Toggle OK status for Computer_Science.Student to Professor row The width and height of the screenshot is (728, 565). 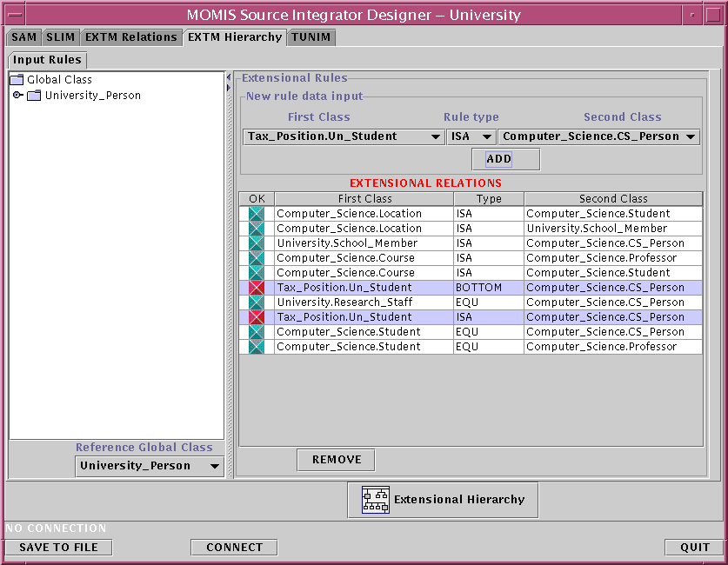257,347
